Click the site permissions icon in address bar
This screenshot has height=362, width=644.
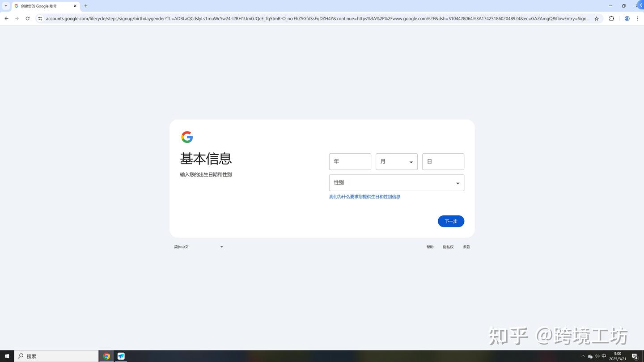pyautogui.click(x=40, y=18)
